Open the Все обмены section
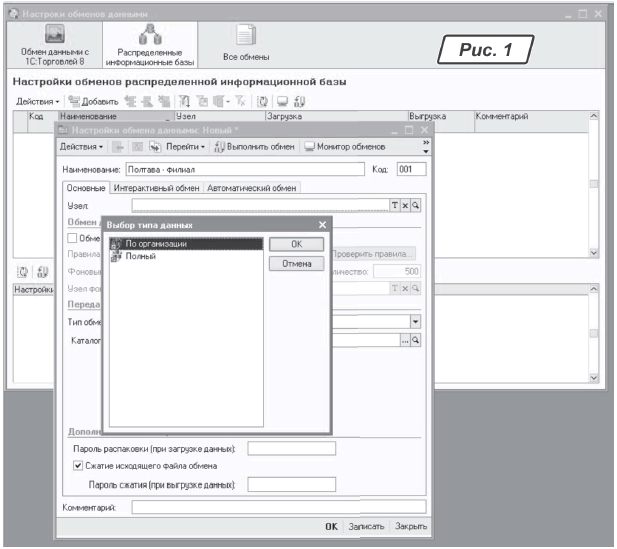Viewport: 617px width, 549px height. pyautogui.click(x=246, y=47)
